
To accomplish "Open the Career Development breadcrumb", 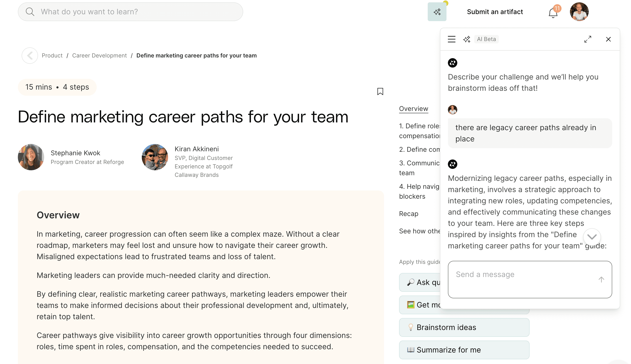I will (99, 55).
